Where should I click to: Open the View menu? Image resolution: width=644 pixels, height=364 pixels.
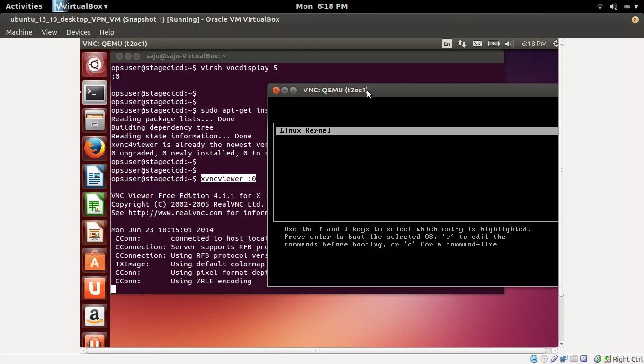click(49, 32)
